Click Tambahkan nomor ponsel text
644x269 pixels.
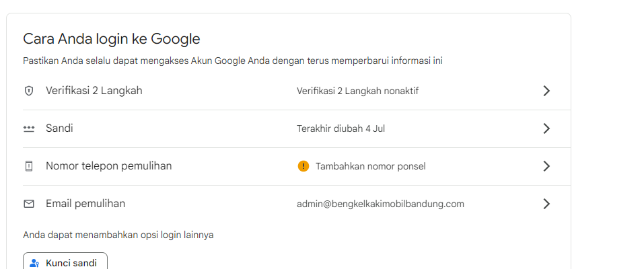pyautogui.click(x=371, y=166)
